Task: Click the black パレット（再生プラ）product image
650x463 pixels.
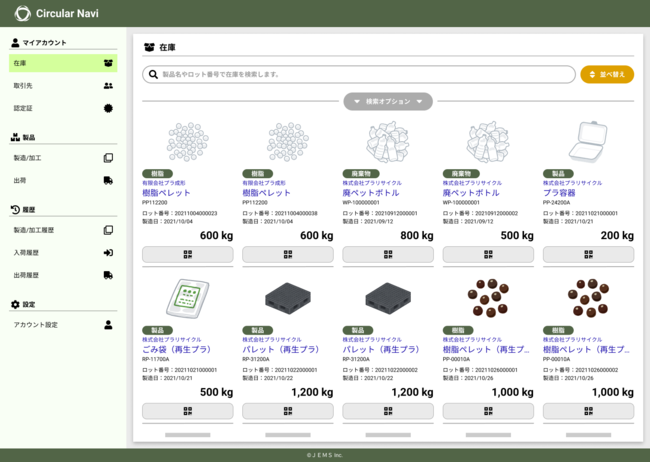Action: 288,299
